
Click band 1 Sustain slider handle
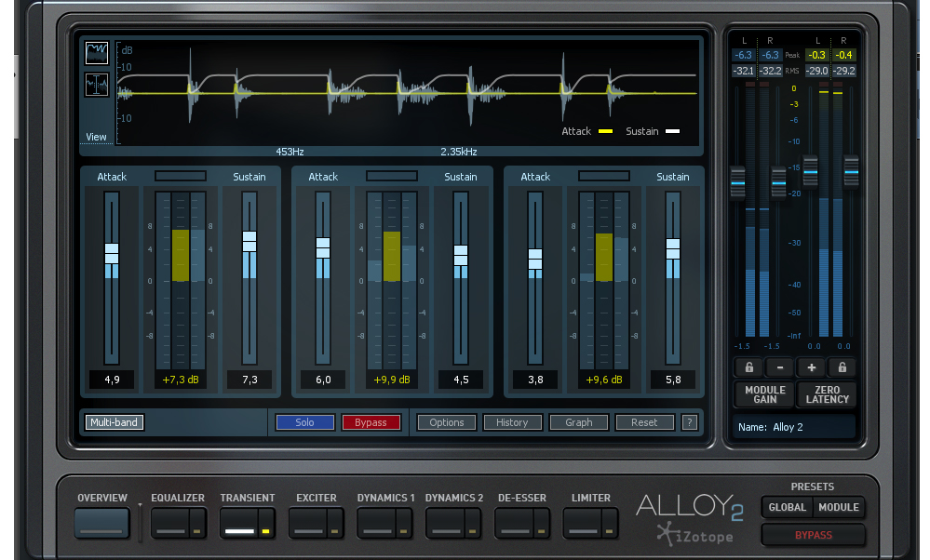pos(249,242)
